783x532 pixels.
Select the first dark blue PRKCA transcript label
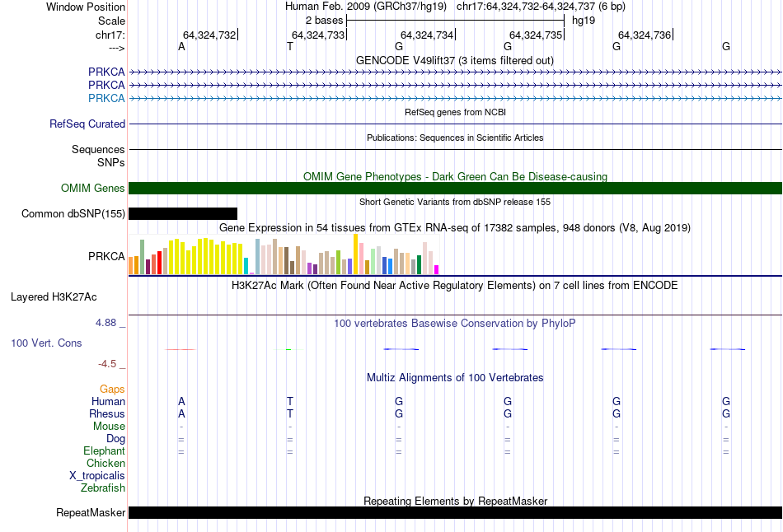pos(106,72)
